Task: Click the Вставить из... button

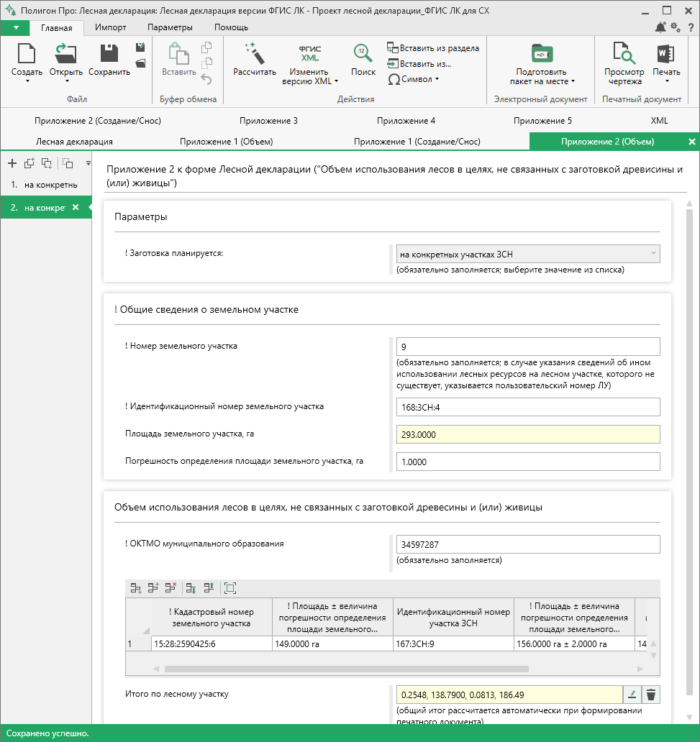Action: 419,64
